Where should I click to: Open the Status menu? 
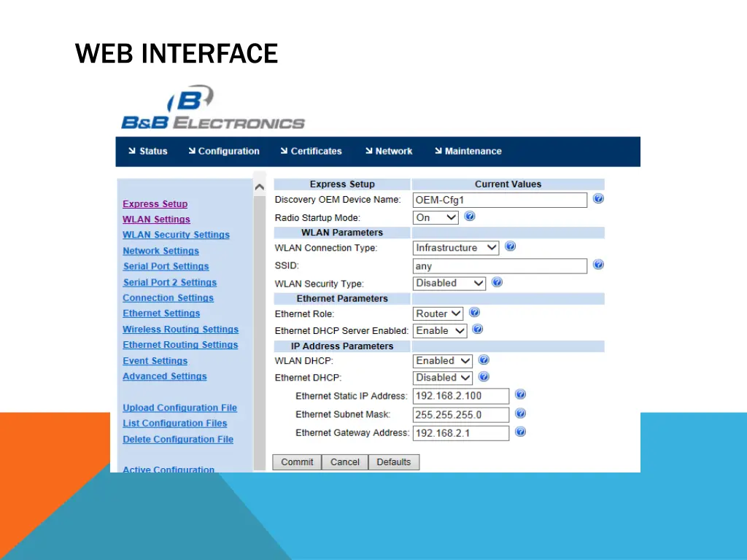pos(148,151)
